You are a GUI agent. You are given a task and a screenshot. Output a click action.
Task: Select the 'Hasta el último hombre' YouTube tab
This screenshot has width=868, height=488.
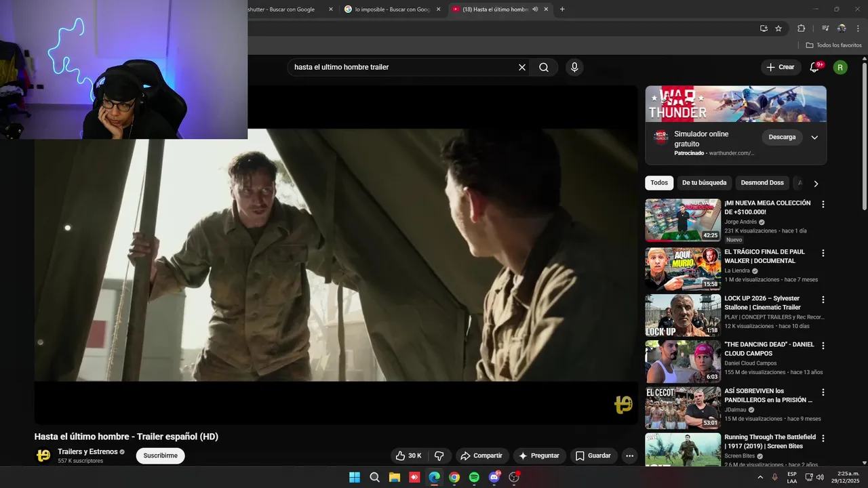(x=500, y=9)
